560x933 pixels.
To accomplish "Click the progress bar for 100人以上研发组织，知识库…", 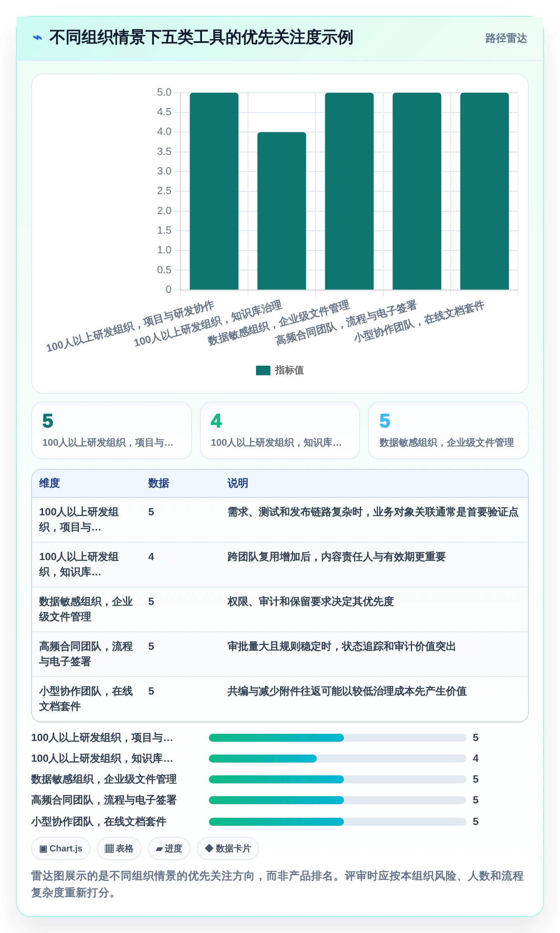I will (338, 759).
